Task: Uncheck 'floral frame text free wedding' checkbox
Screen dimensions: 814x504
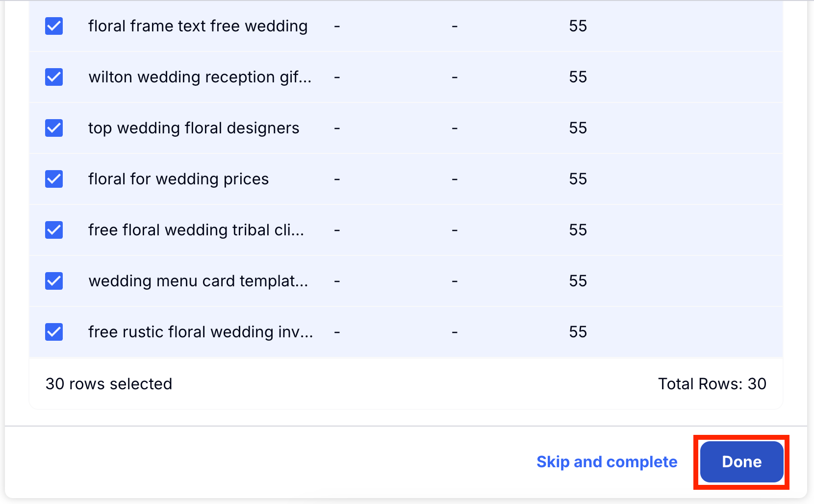Action: (54, 26)
